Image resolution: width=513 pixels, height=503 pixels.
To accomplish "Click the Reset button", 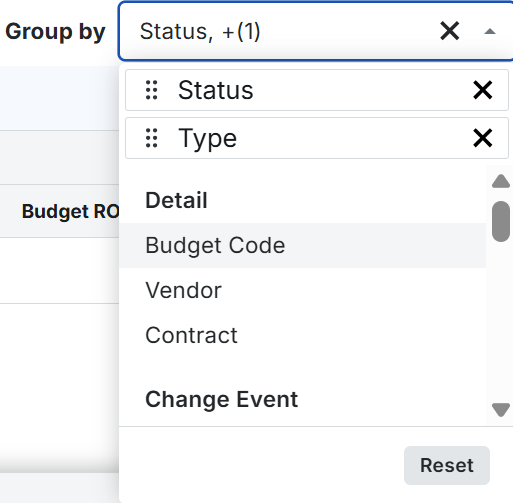I will point(447,465).
